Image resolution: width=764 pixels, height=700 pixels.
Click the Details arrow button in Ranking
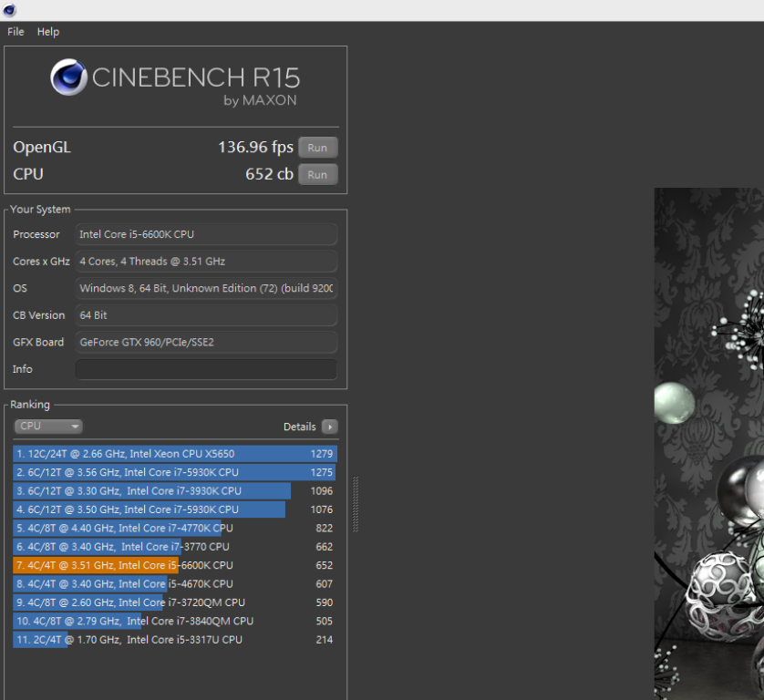pyautogui.click(x=329, y=427)
